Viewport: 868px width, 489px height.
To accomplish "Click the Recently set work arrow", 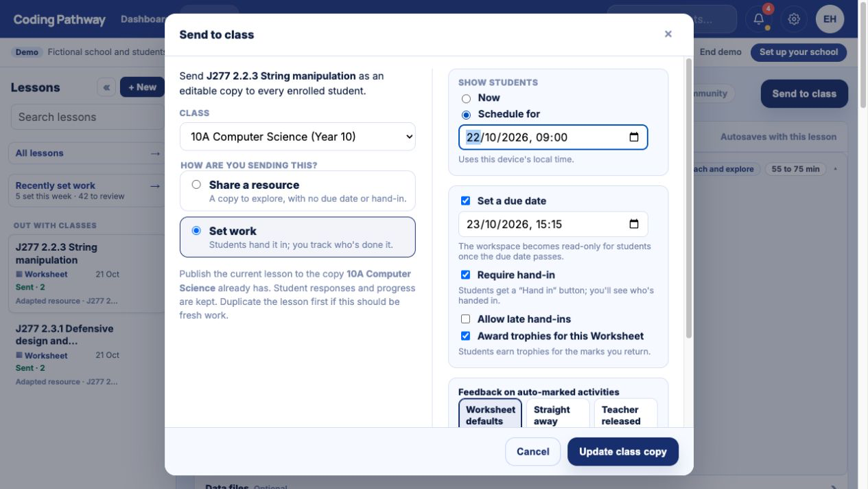I will 155,185.
